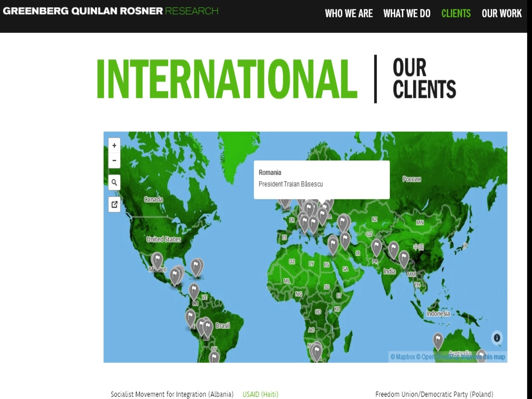Open the Our Work menu
Screen dimensions: 532x399
click(x=501, y=13)
